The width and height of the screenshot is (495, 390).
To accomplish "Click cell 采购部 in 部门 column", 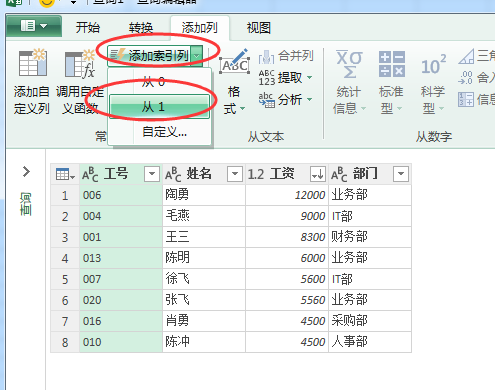I will (x=370, y=321).
